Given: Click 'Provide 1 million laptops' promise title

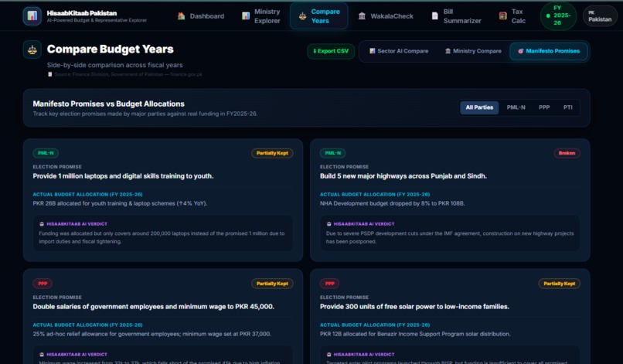Looking at the screenshot, I should pyautogui.click(x=123, y=176).
